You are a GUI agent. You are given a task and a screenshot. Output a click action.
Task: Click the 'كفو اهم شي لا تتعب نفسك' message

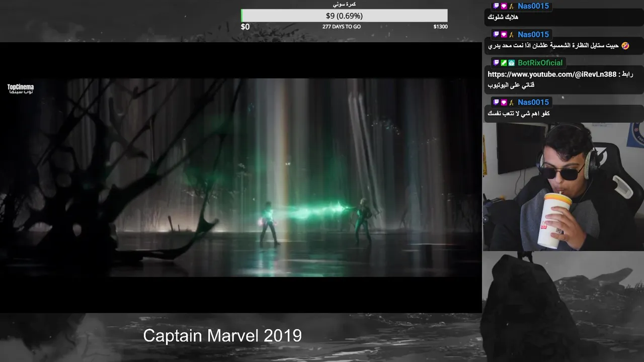519,114
